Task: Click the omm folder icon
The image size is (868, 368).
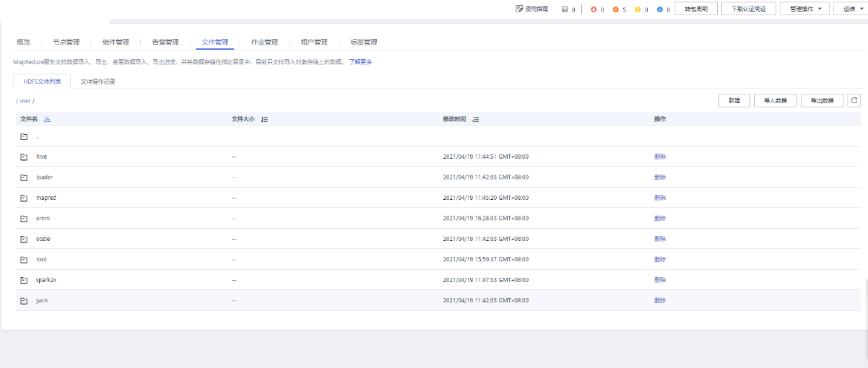Action: pos(24,218)
